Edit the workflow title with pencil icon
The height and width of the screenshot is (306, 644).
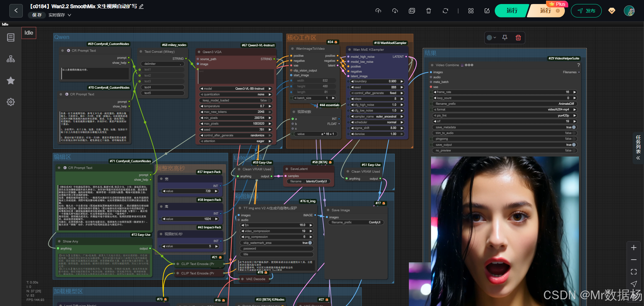coord(142,6)
